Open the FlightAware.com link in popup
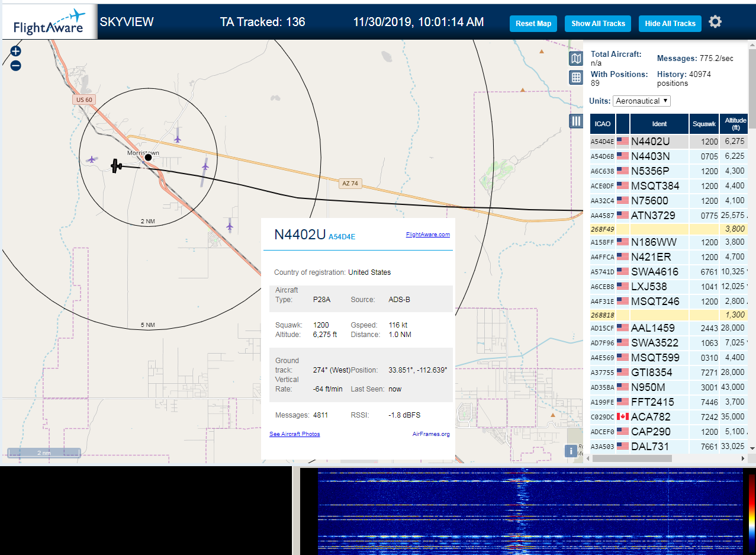The image size is (756, 555). (x=428, y=235)
